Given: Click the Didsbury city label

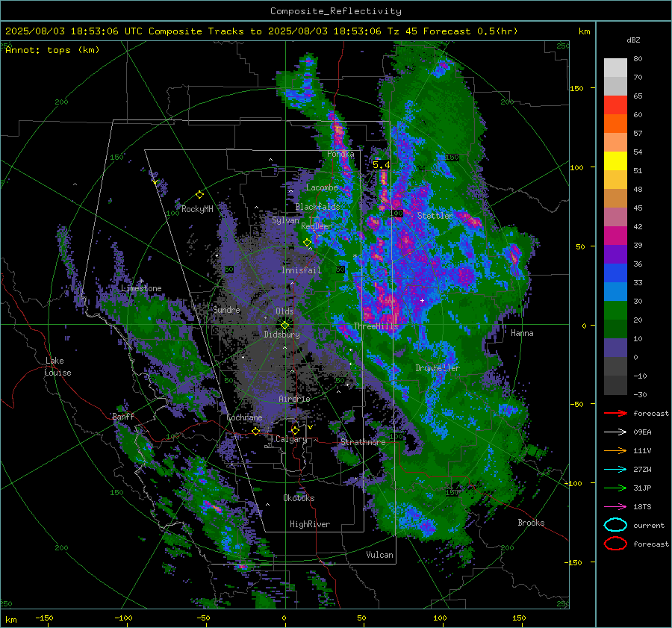Looking at the screenshot, I should pyautogui.click(x=281, y=335).
